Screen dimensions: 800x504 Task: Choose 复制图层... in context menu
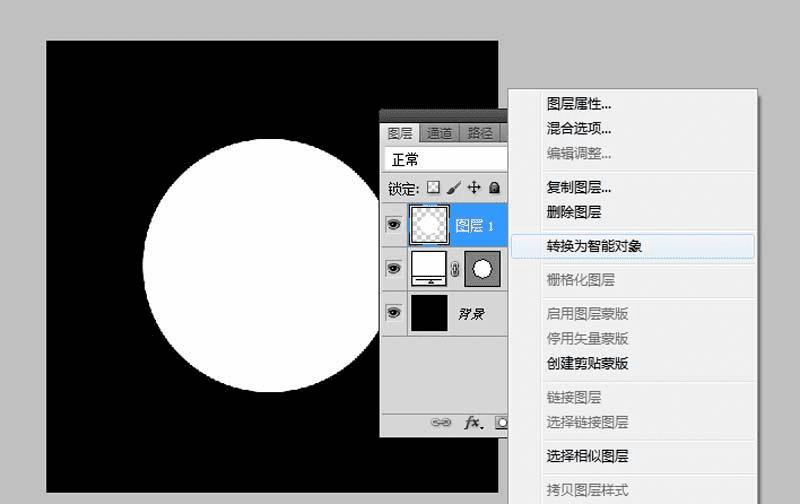pyautogui.click(x=579, y=188)
